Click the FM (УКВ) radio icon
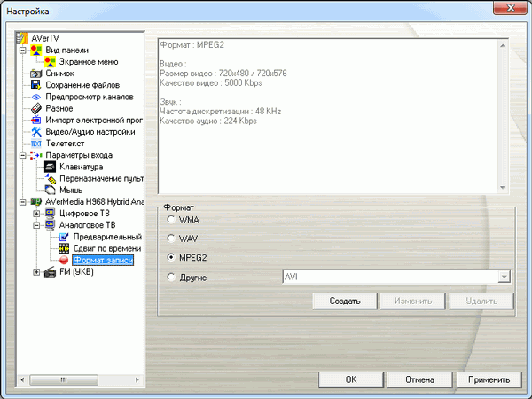This screenshot has width=532, height=399. [x=50, y=272]
